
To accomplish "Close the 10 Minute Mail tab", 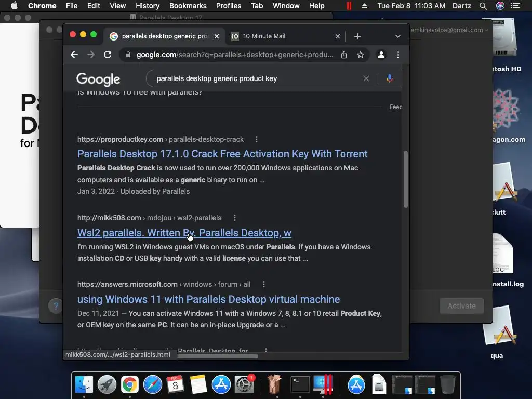I will (337, 36).
